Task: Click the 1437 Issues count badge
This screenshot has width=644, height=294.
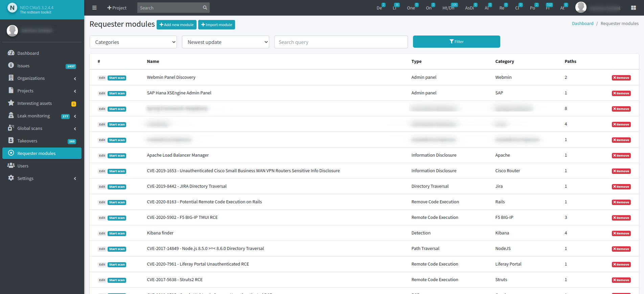Action: [71, 66]
